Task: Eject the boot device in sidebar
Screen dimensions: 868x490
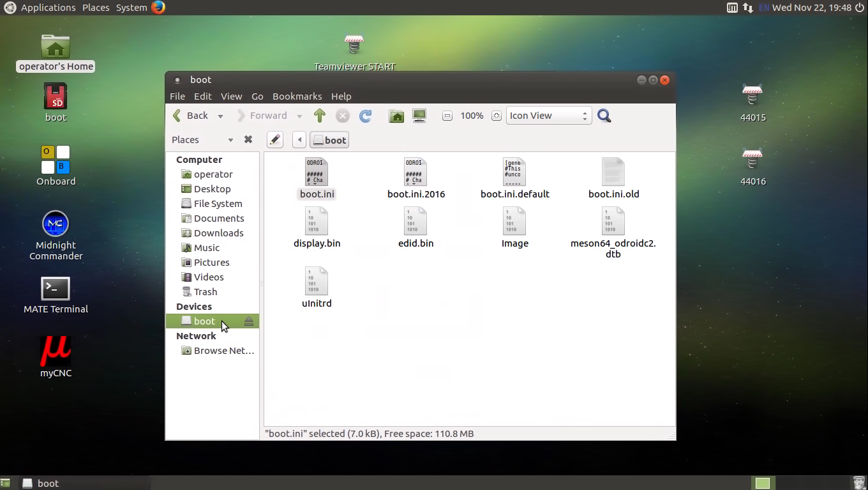Action: pyautogui.click(x=249, y=321)
